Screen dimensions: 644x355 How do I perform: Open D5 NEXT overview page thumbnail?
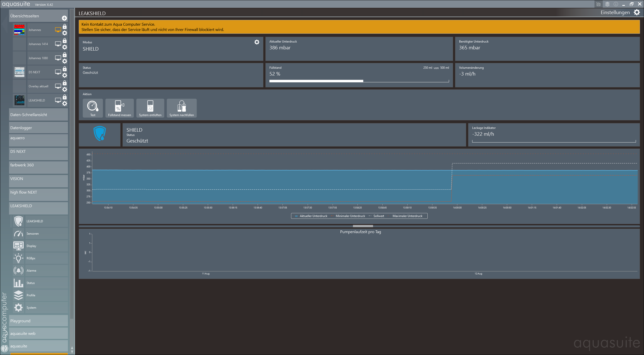(x=19, y=72)
